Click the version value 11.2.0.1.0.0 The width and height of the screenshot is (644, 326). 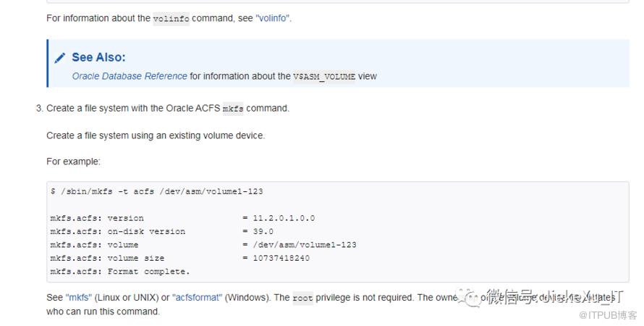click(x=284, y=218)
